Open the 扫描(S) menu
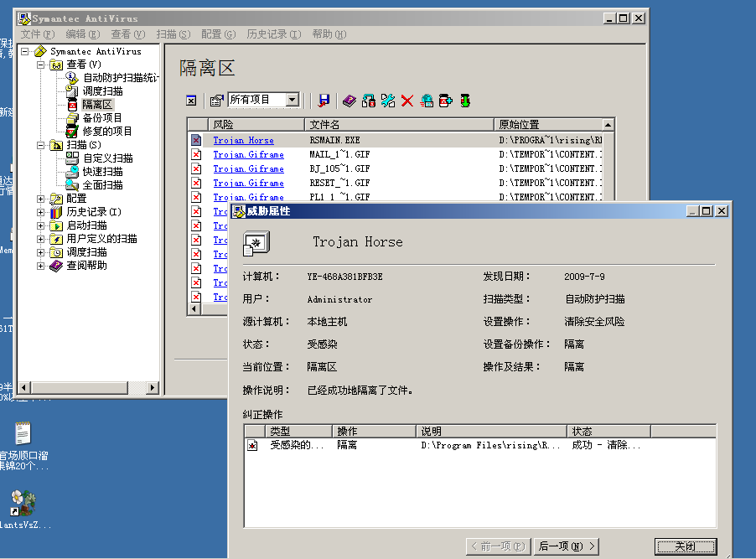 (173, 34)
